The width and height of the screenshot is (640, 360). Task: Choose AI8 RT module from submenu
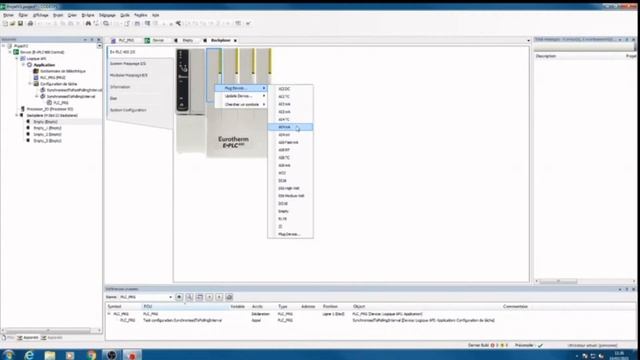[x=291, y=150]
